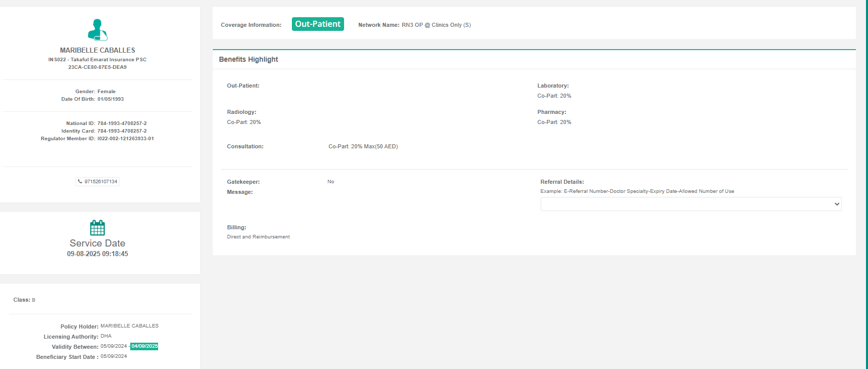Open the Referral Details dropdown

point(690,204)
